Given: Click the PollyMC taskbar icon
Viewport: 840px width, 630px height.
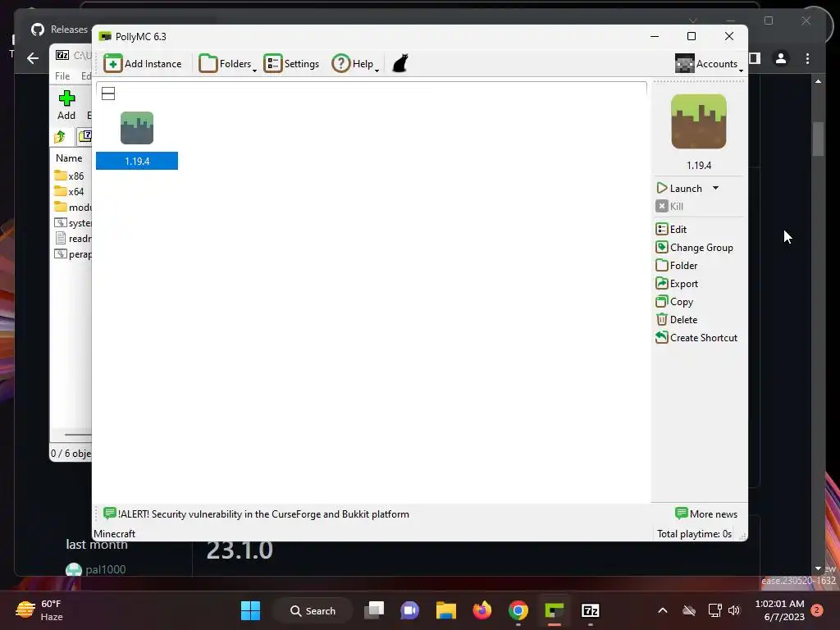Looking at the screenshot, I should [x=555, y=610].
